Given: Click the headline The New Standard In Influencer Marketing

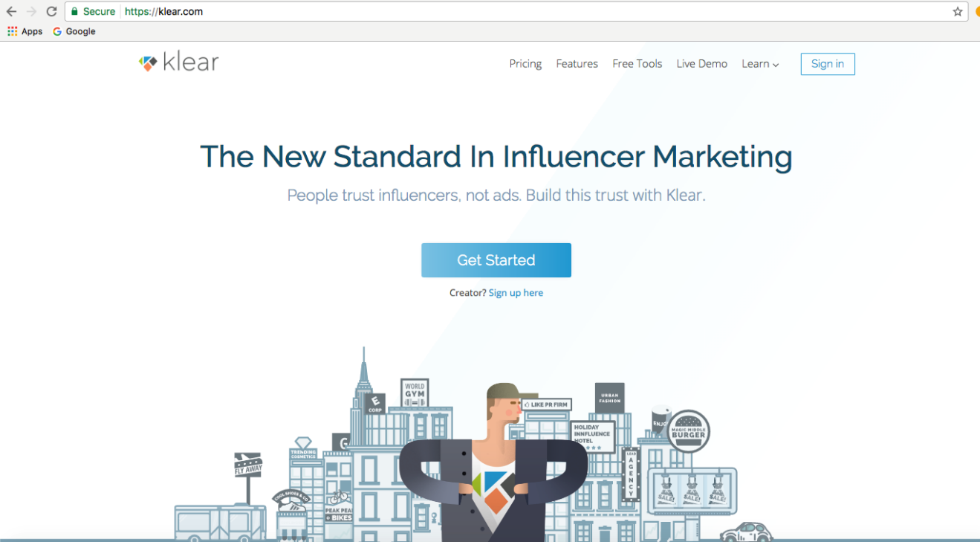Looking at the screenshot, I should pos(496,157).
